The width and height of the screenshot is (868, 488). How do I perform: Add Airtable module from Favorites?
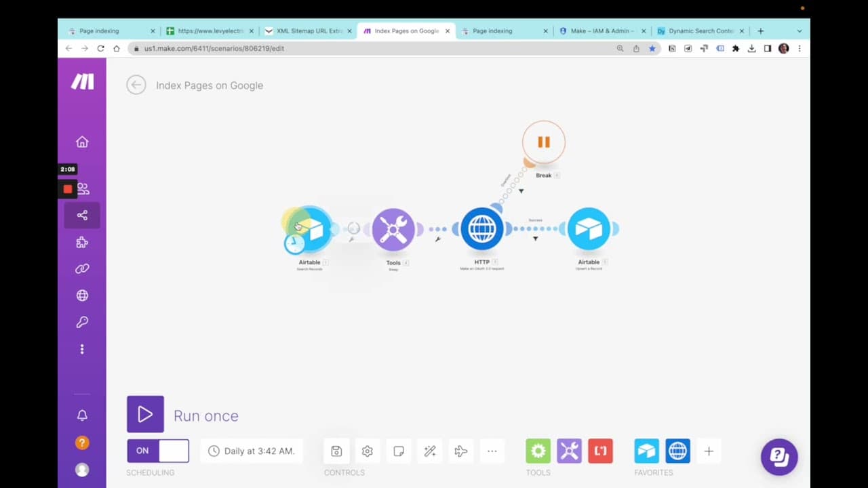click(646, 451)
